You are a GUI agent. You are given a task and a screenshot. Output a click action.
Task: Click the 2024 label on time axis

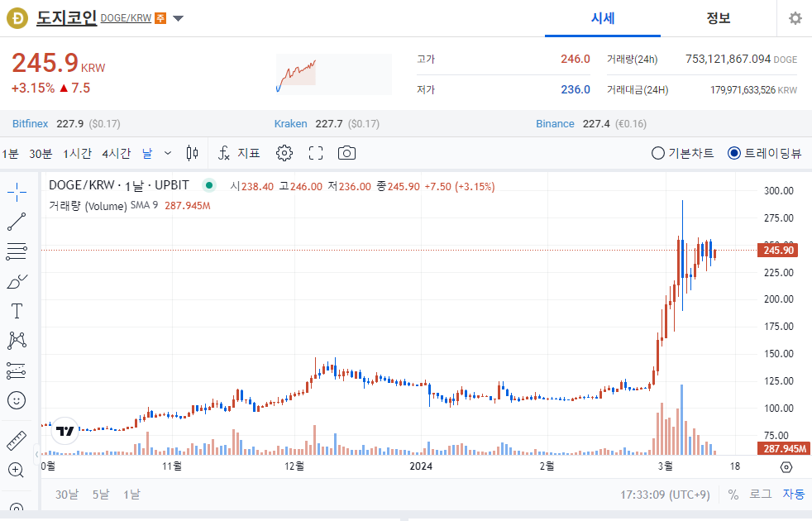[x=421, y=466]
